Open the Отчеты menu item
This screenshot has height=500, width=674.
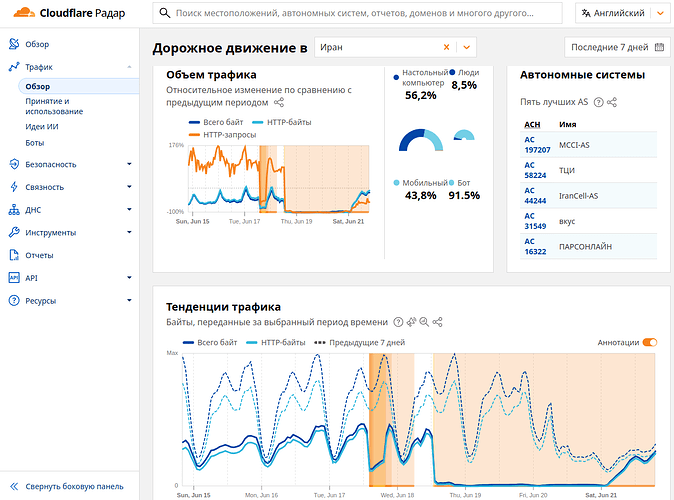click(39, 255)
